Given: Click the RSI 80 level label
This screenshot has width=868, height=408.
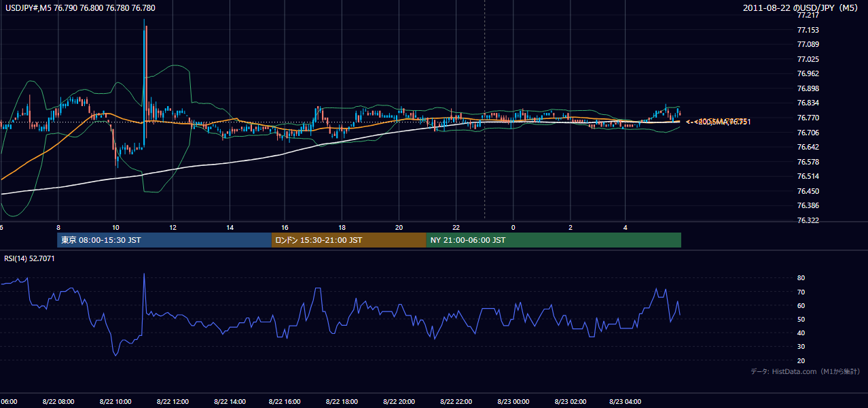Looking at the screenshot, I should click(x=801, y=278).
